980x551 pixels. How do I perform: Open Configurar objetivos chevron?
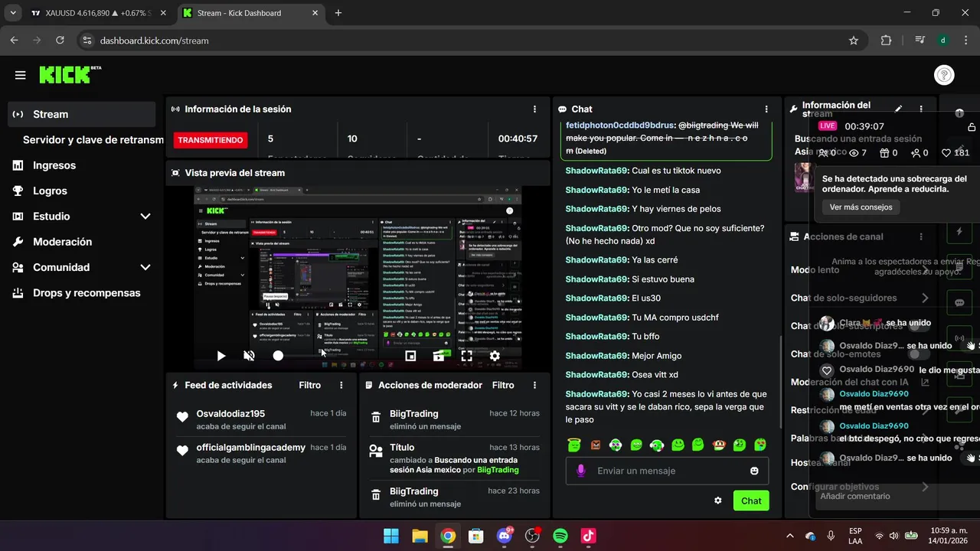[x=925, y=487]
